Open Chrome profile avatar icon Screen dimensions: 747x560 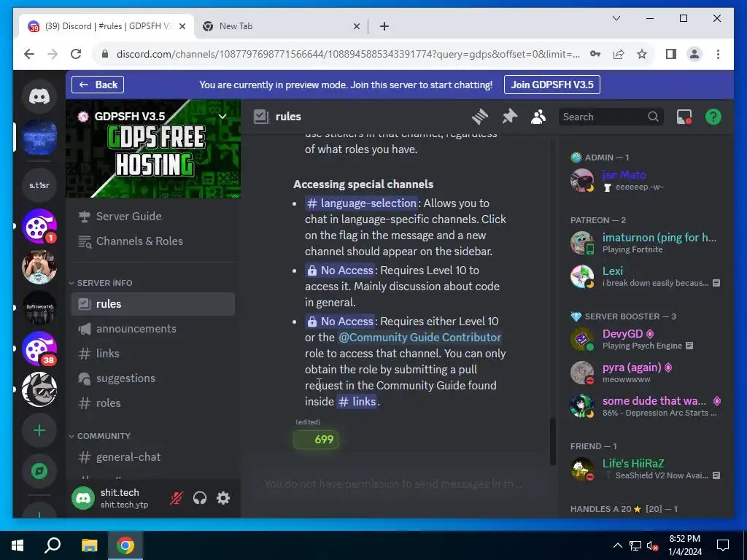[x=694, y=54]
